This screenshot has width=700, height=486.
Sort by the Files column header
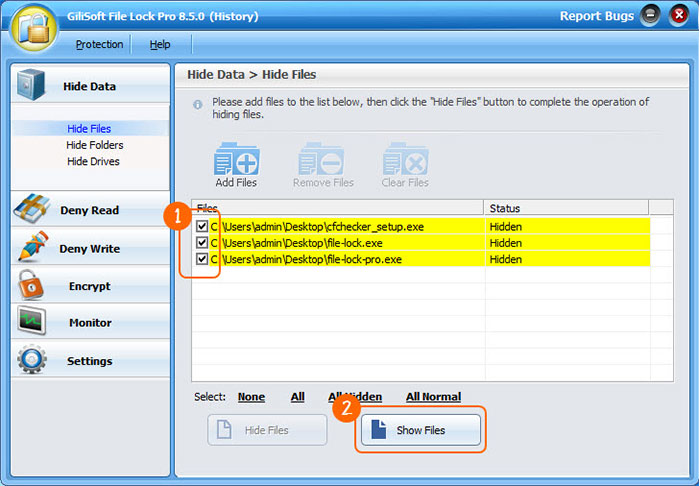(338, 208)
